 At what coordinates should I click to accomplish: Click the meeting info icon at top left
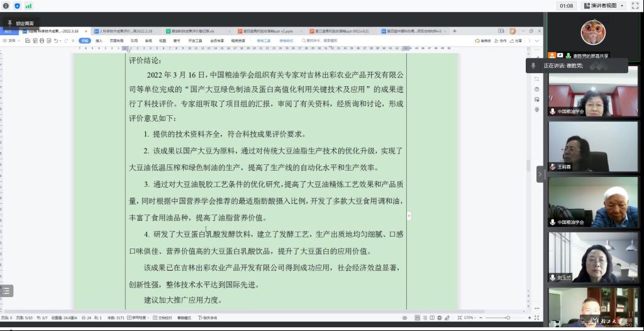[6, 6]
